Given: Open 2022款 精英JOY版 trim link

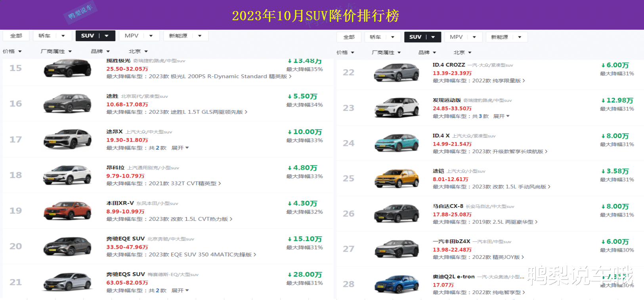Looking at the screenshot, I should [498, 257].
